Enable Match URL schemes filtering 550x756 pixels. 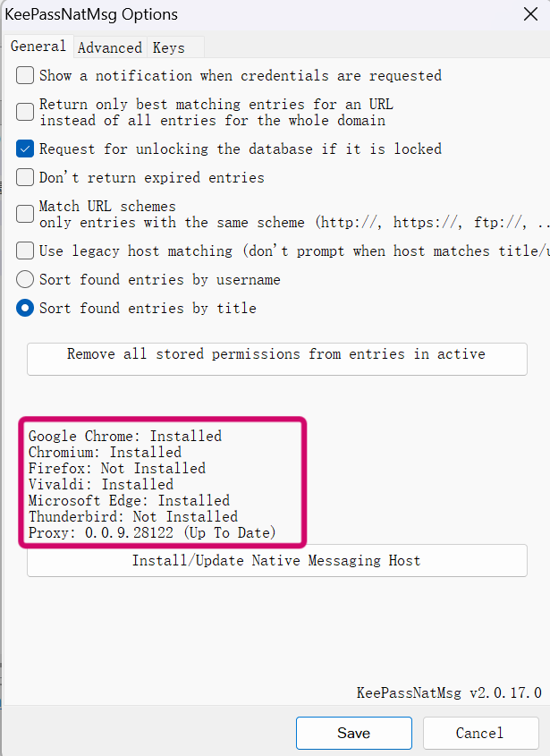point(24,213)
